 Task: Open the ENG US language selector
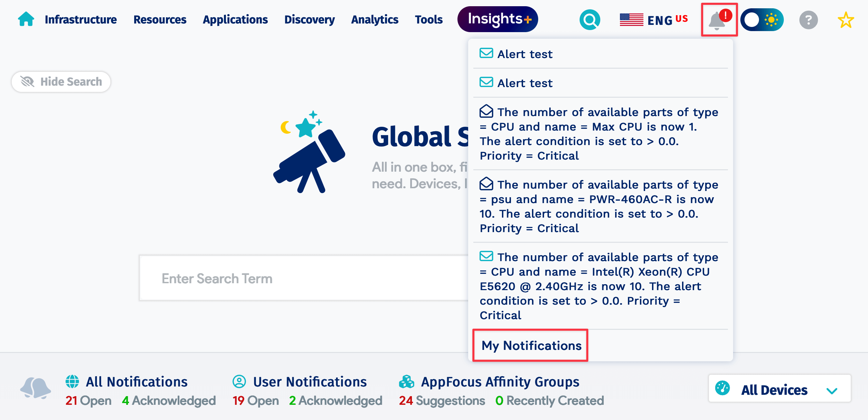pos(654,20)
